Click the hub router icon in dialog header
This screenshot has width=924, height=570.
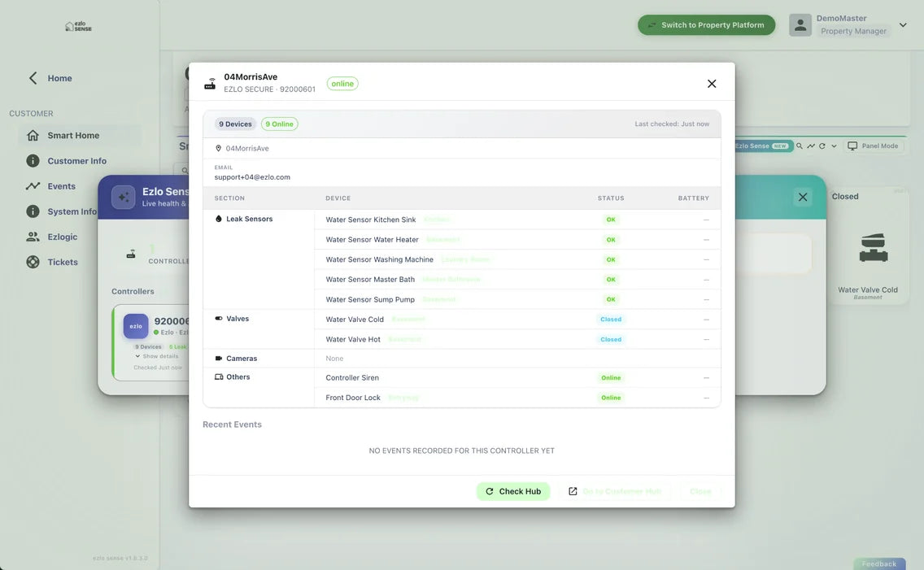click(x=210, y=84)
